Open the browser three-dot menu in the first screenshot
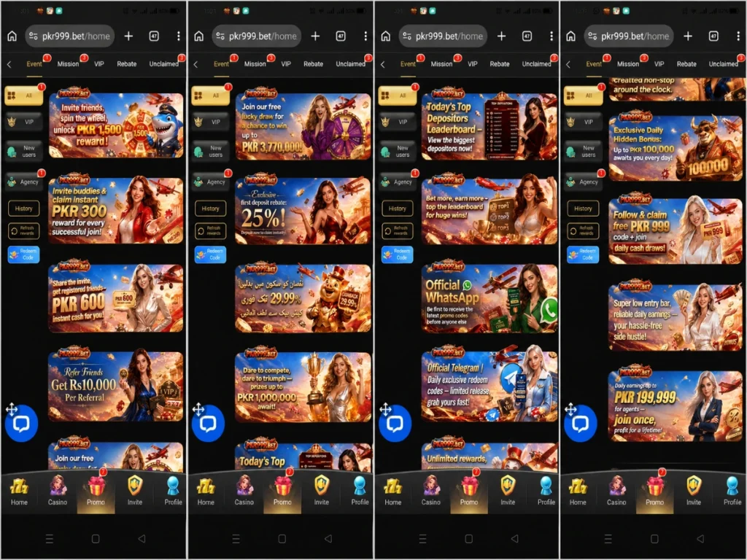Image resolution: width=747 pixels, height=560 pixels. 178,36
